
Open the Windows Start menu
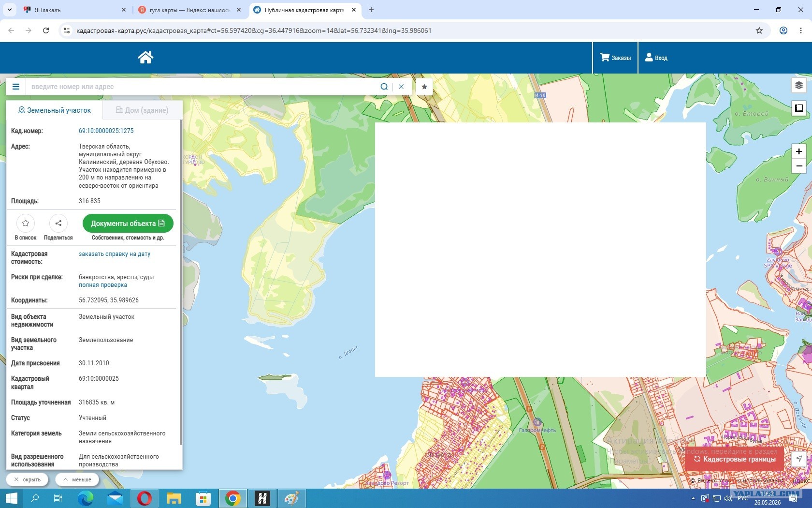11,498
